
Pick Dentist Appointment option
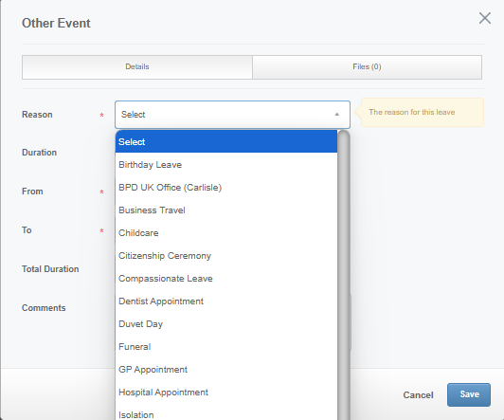pyautogui.click(x=226, y=301)
